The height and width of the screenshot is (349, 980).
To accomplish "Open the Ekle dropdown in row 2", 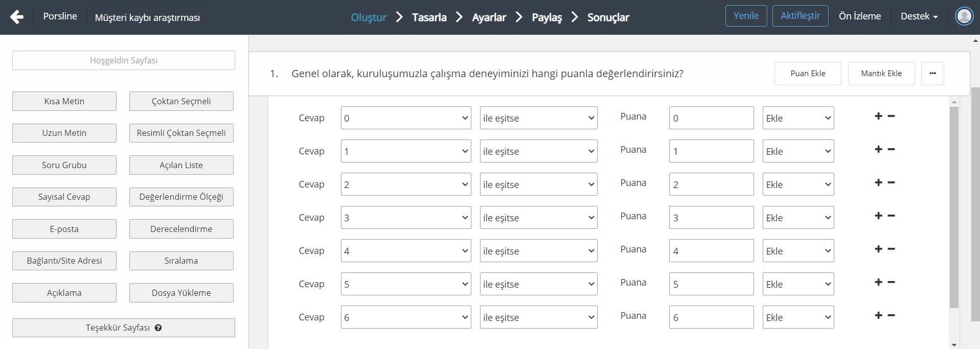I will pos(798,184).
